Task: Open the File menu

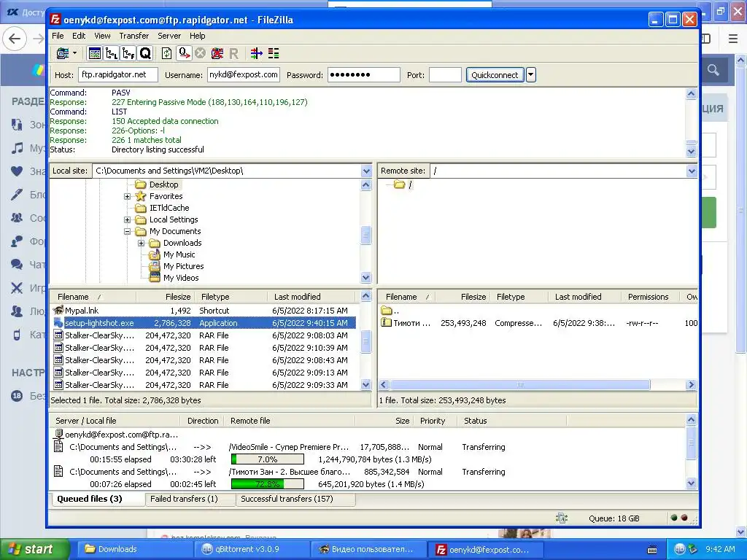Action: [58, 36]
